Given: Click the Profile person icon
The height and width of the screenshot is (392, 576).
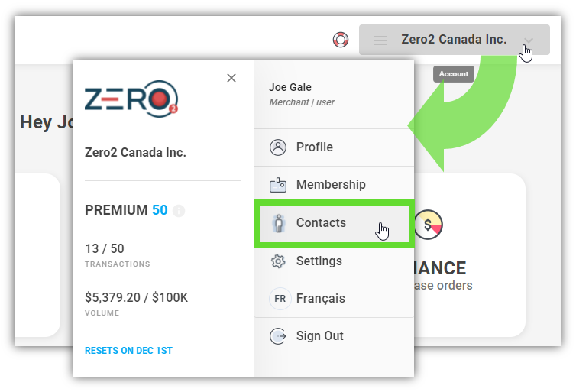Looking at the screenshot, I should tap(278, 147).
